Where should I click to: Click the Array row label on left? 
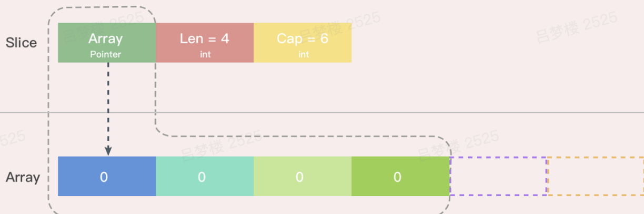(x=23, y=177)
